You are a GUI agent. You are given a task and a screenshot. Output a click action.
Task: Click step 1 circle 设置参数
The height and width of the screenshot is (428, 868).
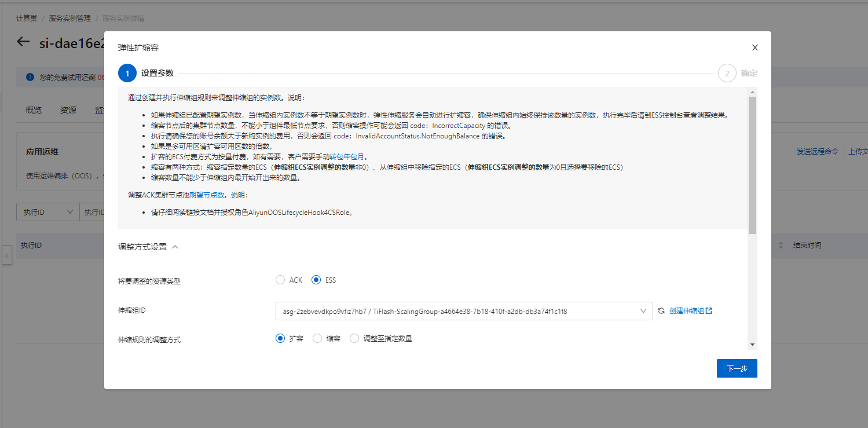[127, 73]
